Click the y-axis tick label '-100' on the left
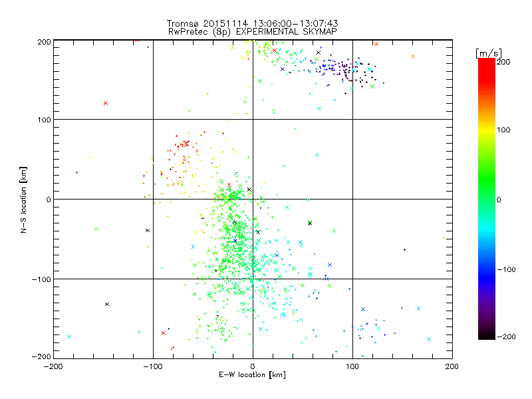This screenshot has height=399, width=532. [41, 279]
